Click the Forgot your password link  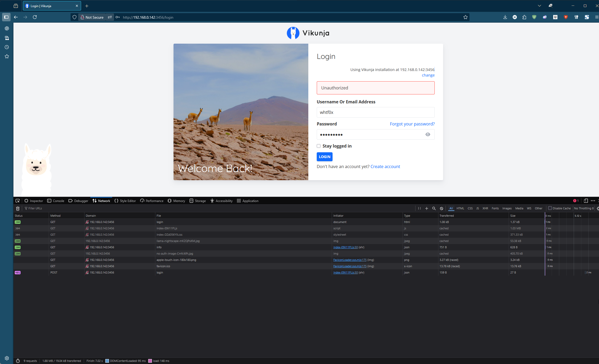(x=412, y=124)
